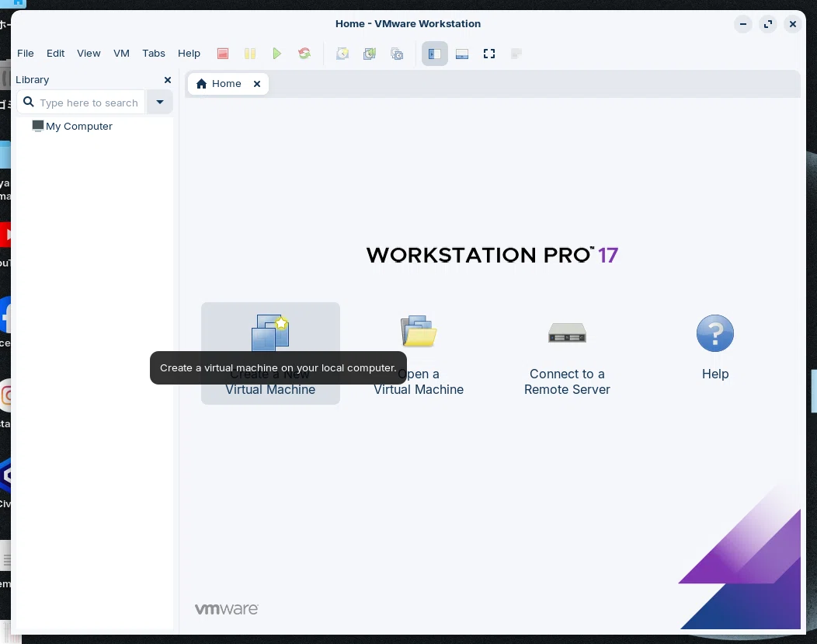Open the Help menu
817x644 pixels.
click(189, 53)
